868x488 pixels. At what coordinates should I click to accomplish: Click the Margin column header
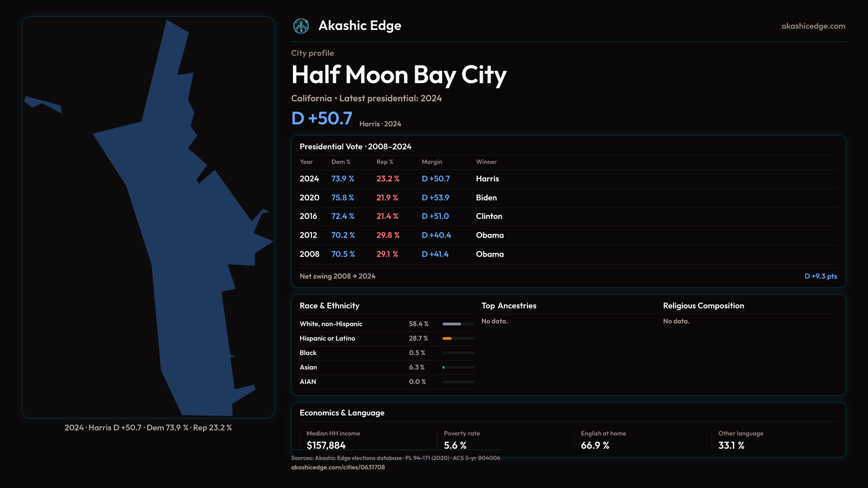(432, 162)
